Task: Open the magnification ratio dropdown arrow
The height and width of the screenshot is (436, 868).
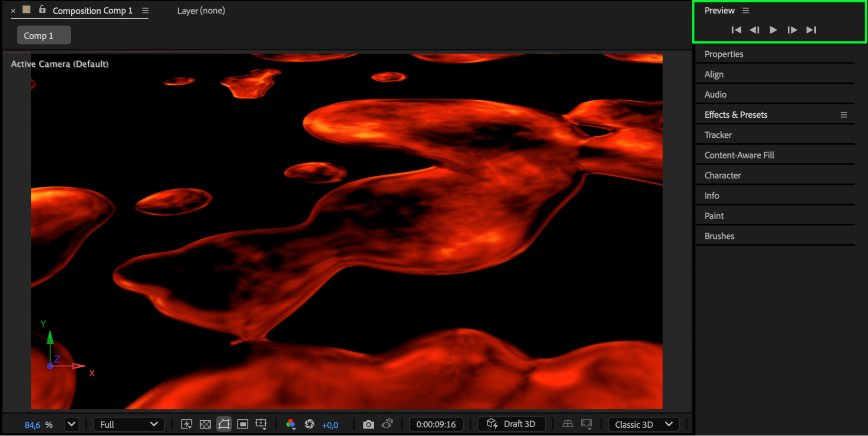Action: (x=72, y=424)
